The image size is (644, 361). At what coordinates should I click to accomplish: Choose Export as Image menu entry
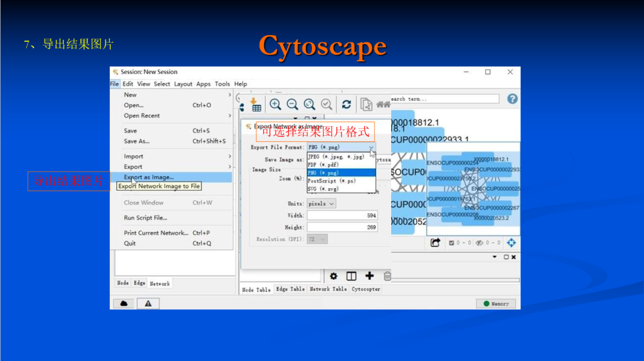point(172,177)
